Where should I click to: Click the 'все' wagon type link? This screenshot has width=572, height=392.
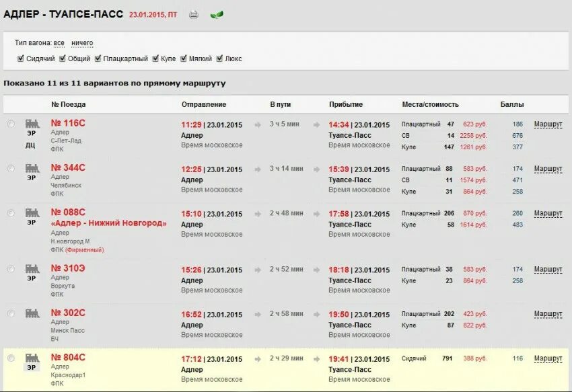point(59,43)
